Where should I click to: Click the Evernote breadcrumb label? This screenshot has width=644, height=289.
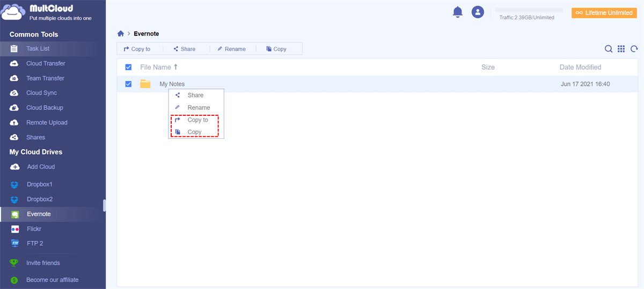click(146, 34)
